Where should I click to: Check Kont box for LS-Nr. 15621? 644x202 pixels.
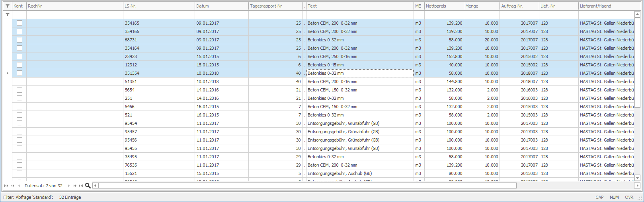point(19,173)
